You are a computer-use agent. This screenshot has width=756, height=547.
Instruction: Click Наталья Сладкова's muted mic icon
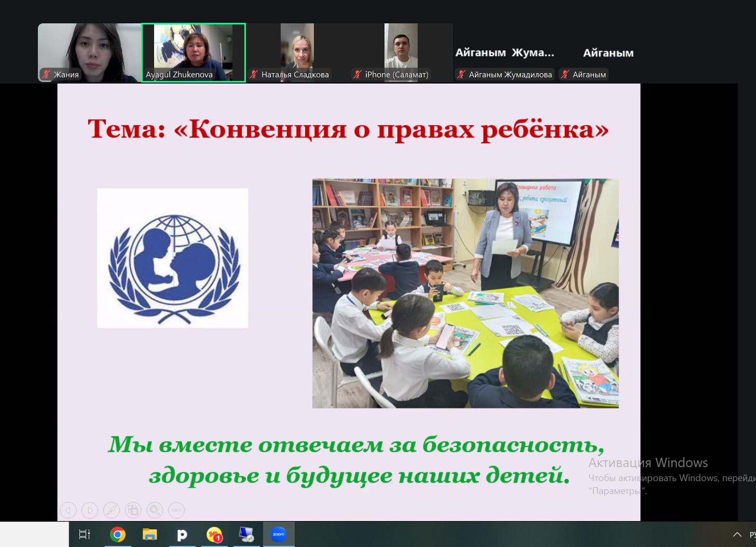coord(254,75)
